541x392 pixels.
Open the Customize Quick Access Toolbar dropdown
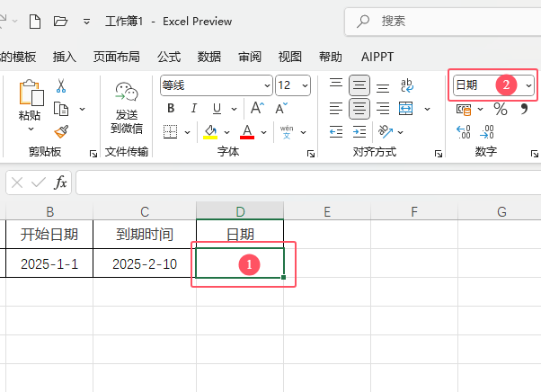(86, 22)
